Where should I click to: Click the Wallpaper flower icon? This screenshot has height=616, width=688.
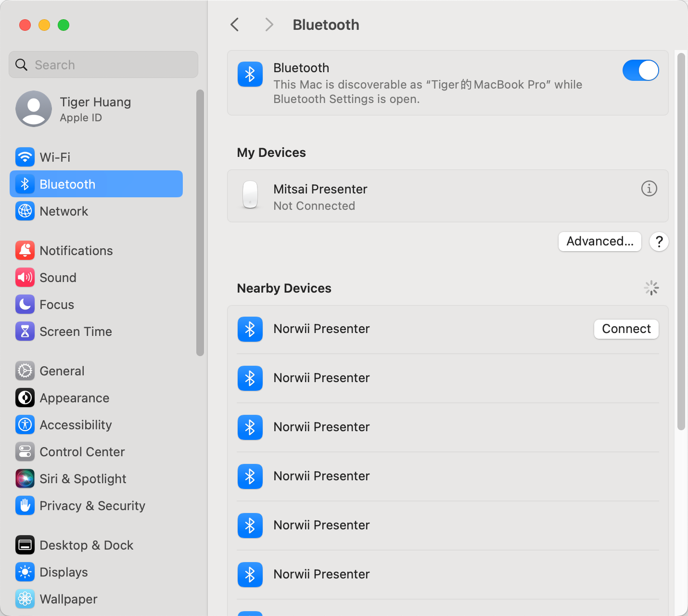pyautogui.click(x=25, y=599)
